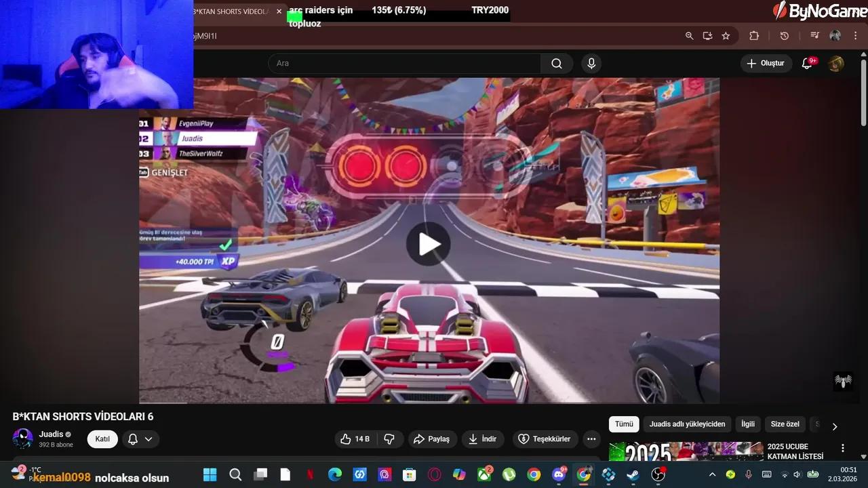Like the video with 14 B thumbs up
Viewport: 868px width, 488px height.
tap(355, 439)
